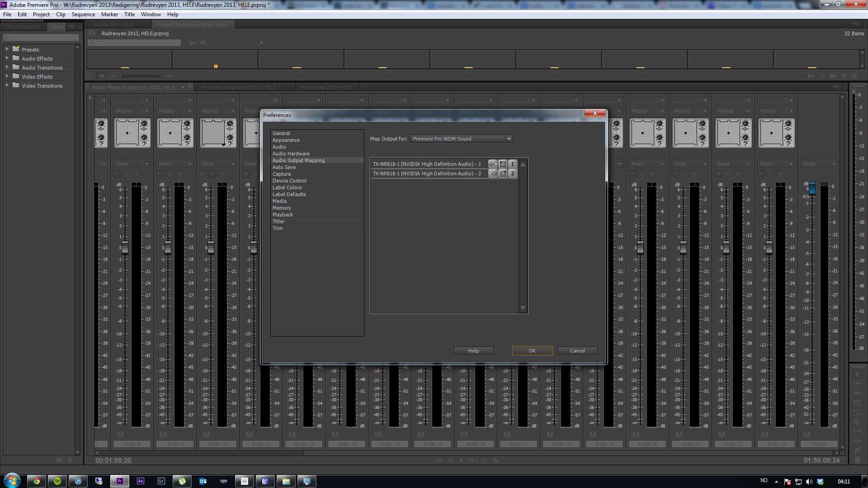Mute the Audio 21 track
Screen dimensions: 868x488
point(675,174)
